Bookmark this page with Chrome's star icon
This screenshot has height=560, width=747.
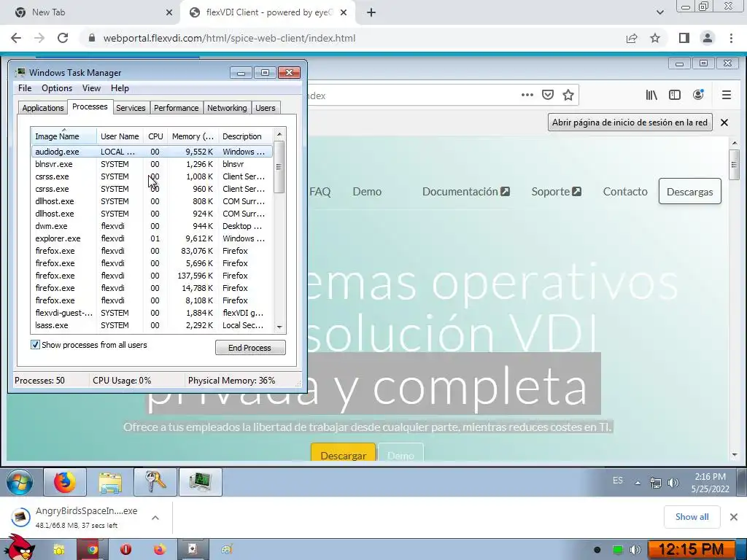[655, 38]
